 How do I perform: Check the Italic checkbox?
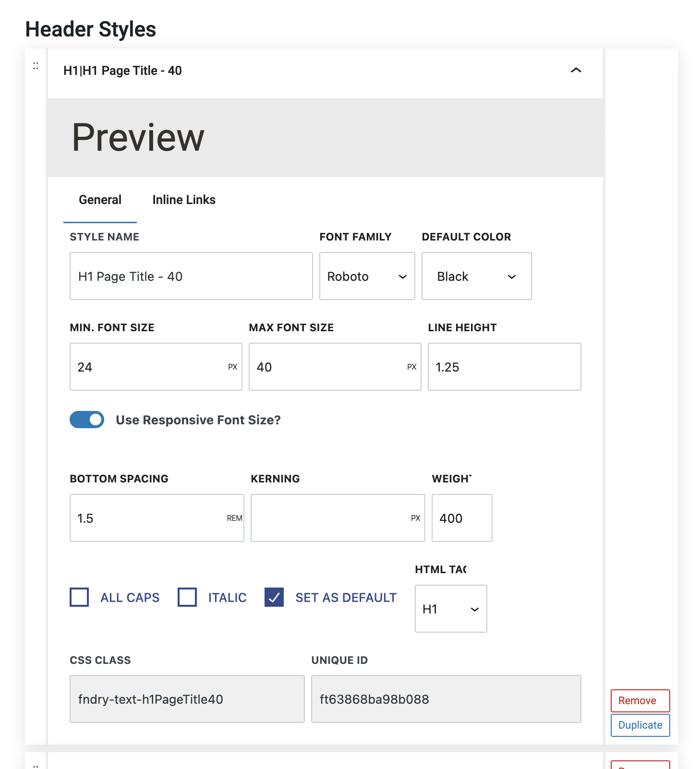[x=187, y=597]
